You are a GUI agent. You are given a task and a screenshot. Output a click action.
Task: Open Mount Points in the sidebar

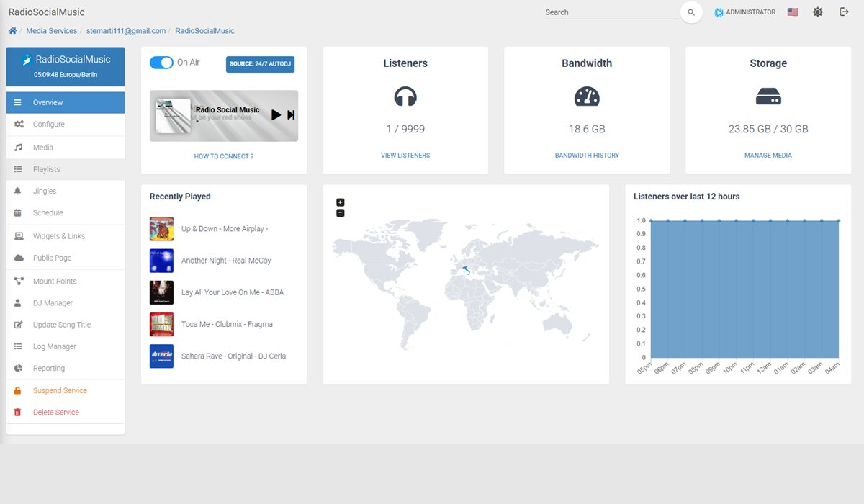click(66, 282)
